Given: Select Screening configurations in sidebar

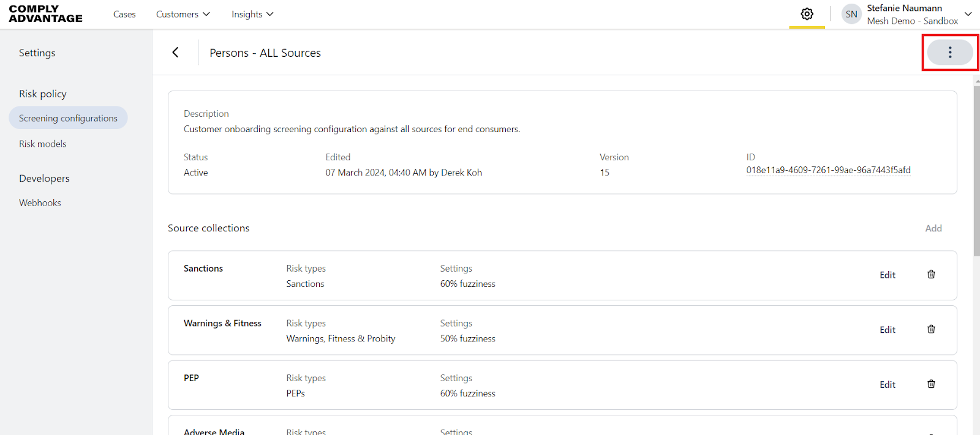Looking at the screenshot, I should tap(68, 118).
